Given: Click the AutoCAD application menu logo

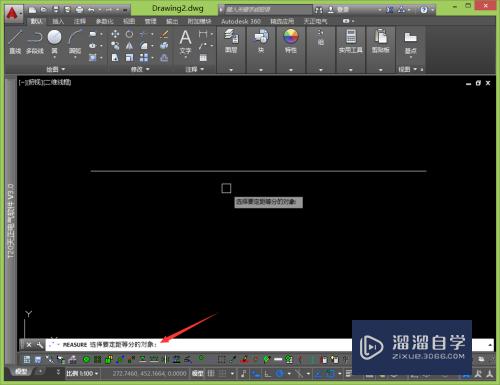Looking at the screenshot, I should click(x=13, y=13).
